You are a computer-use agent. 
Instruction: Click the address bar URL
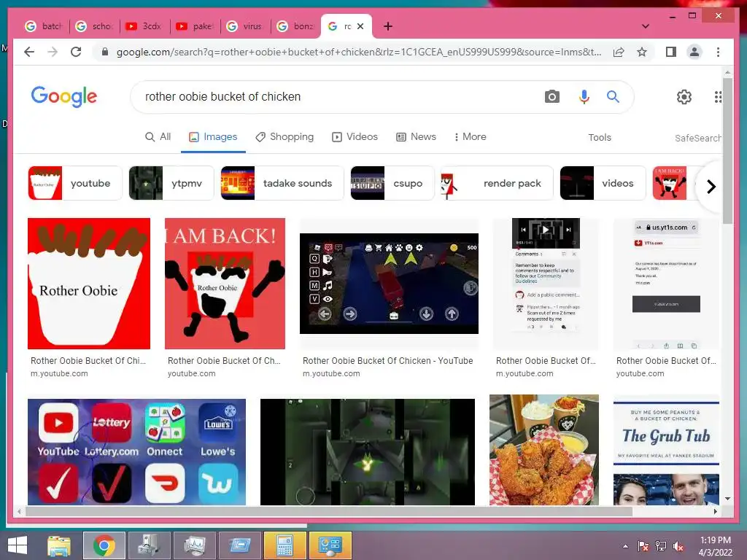(x=359, y=52)
